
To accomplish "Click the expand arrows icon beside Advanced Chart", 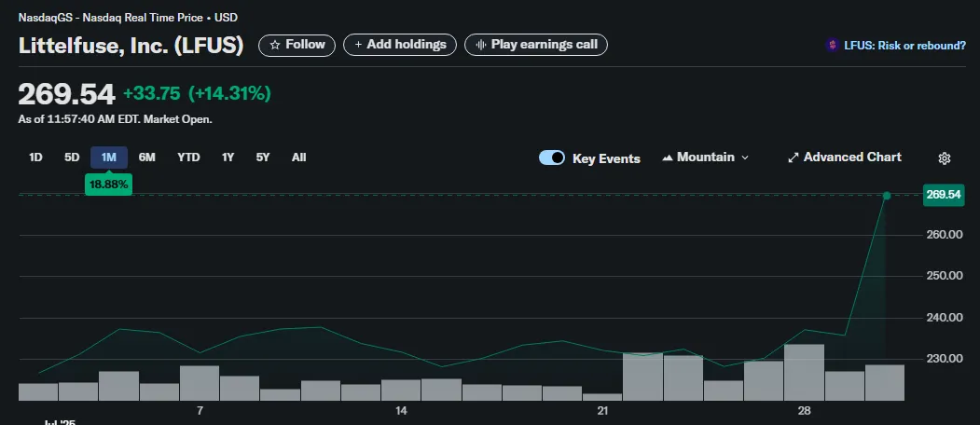I will 794,158.
